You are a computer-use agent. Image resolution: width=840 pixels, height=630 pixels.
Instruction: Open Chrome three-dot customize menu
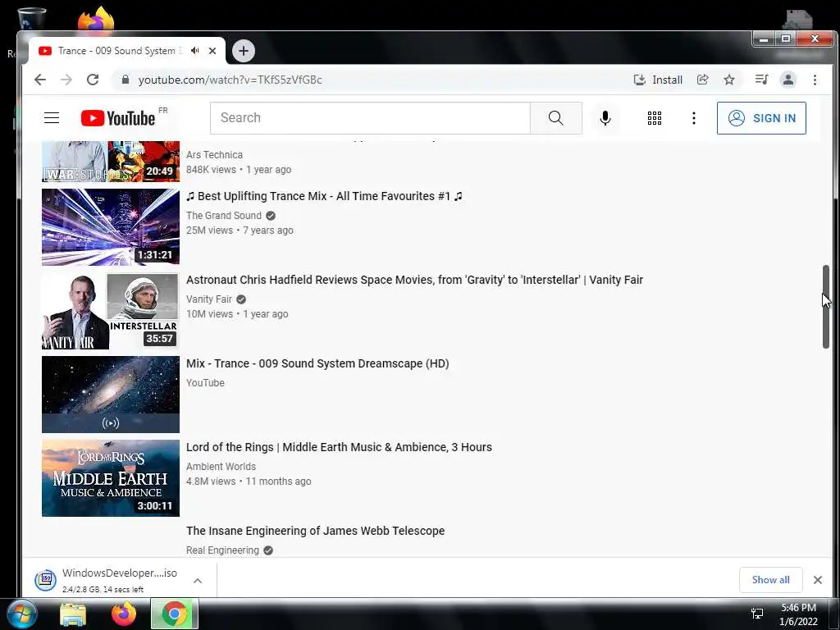[815, 80]
